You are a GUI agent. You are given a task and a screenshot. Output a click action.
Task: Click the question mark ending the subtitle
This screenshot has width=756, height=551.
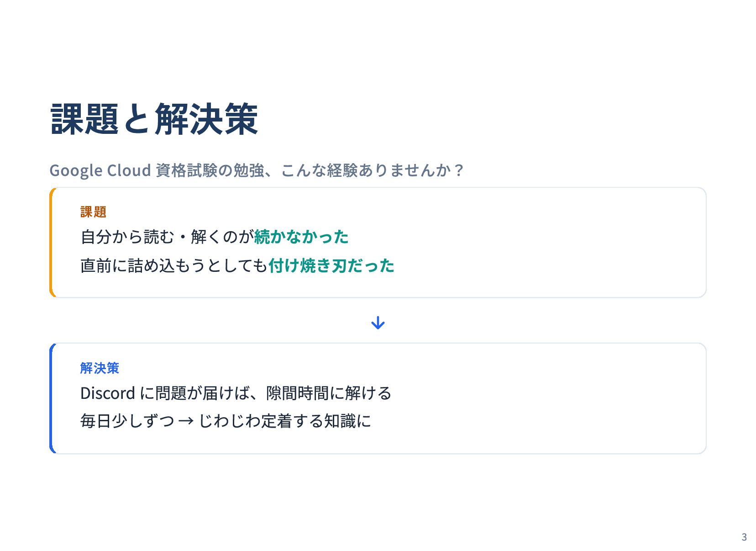(x=459, y=170)
